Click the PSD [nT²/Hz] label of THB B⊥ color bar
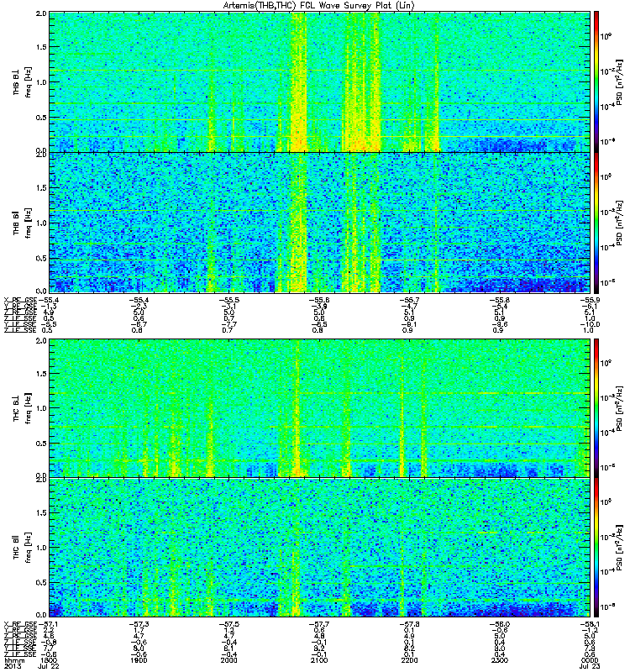 tap(619, 81)
